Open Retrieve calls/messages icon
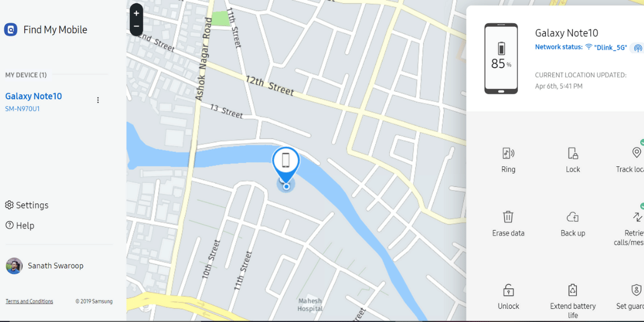The height and width of the screenshot is (322, 644). click(637, 217)
